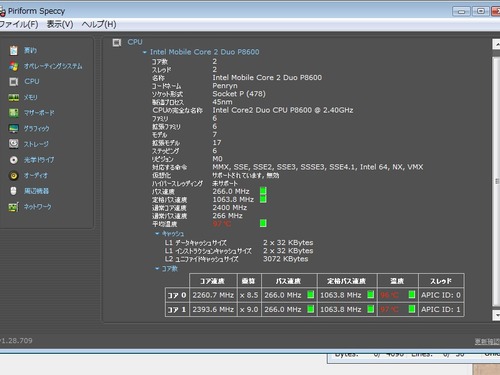Collapse the Intel Mobile Core 2 Duo P8600 node

145,52
